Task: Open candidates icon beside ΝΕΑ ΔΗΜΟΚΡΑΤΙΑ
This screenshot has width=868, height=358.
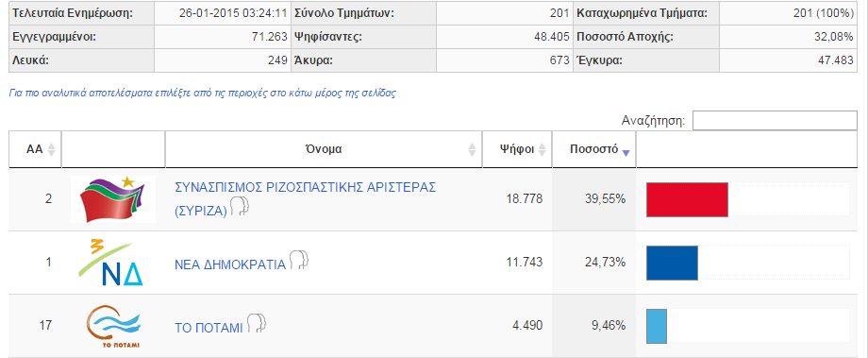Action: 297,260
